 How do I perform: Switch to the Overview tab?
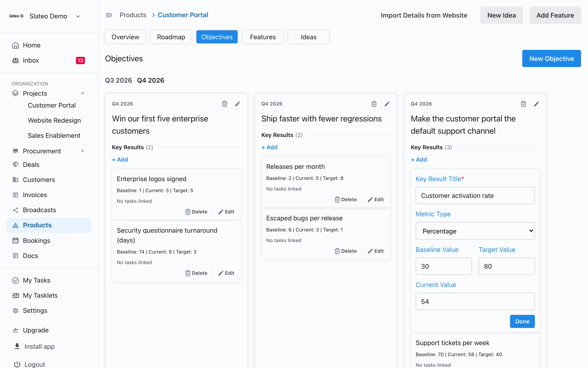click(125, 37)
